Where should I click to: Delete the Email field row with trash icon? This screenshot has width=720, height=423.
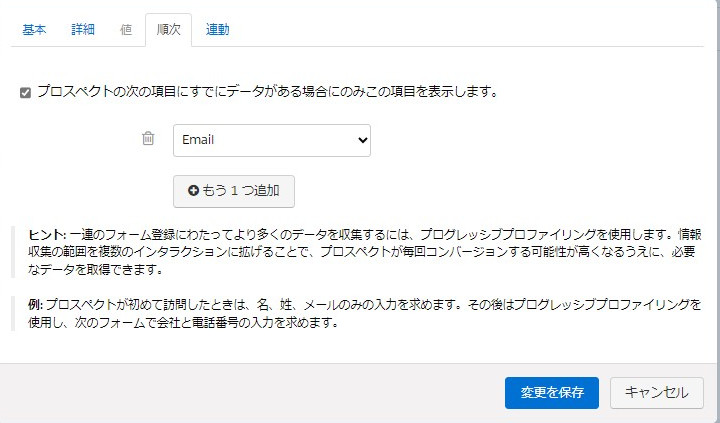coord(148,138)
